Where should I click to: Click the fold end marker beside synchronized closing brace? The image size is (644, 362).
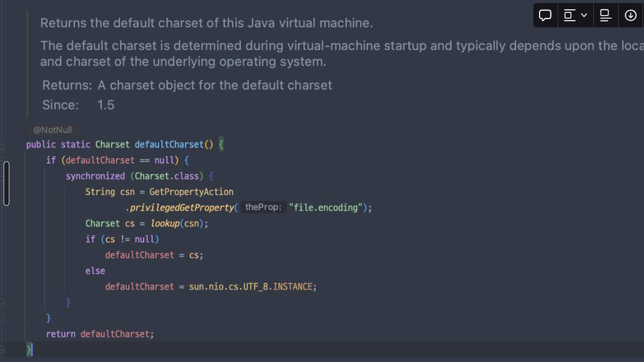3,302
